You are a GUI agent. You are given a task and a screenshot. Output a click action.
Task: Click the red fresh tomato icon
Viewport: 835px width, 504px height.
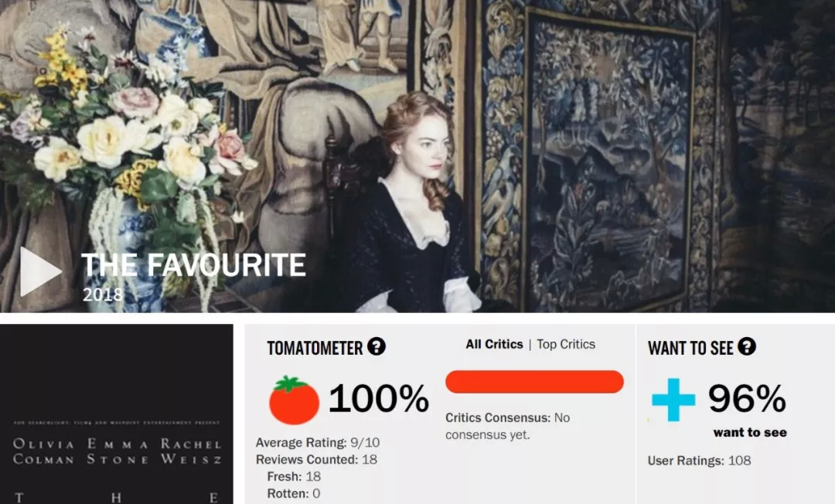coord(294,400)
